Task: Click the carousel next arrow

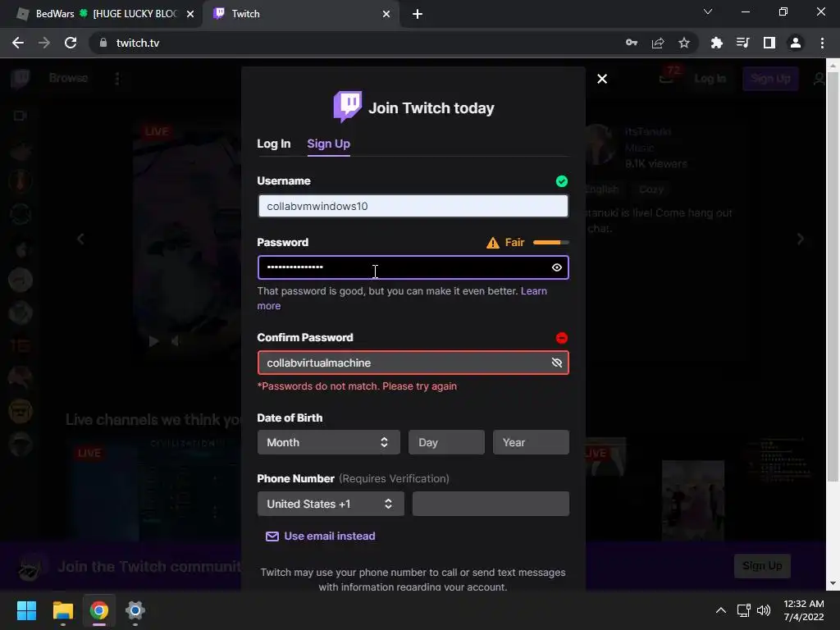Action: click(x=800, y=239)
